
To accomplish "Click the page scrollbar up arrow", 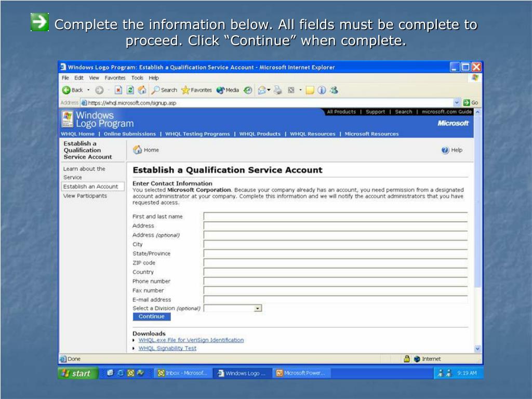I will click(477, 112).
